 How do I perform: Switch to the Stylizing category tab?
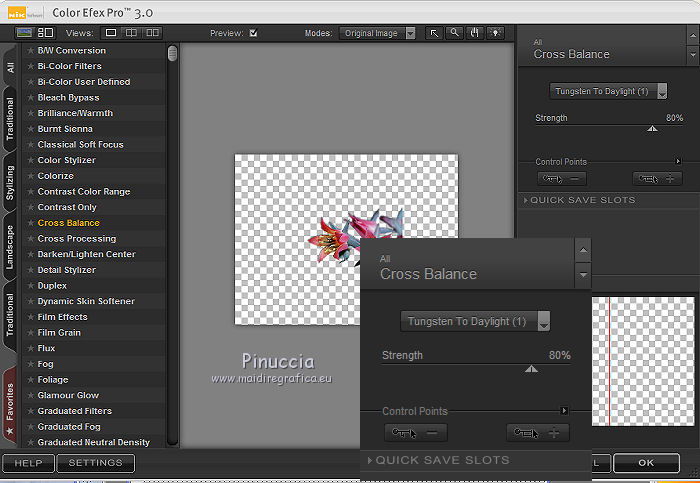(x=10, y=182)
